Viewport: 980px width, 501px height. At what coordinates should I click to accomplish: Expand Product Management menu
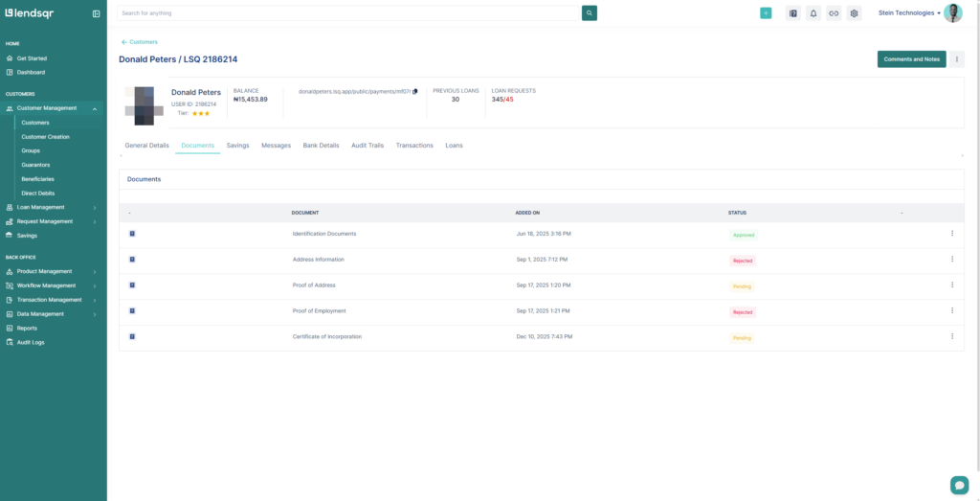pos(54,271)
